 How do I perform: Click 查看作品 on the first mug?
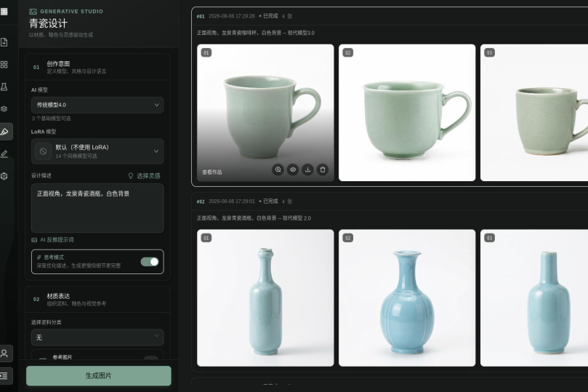coord(212,172)
